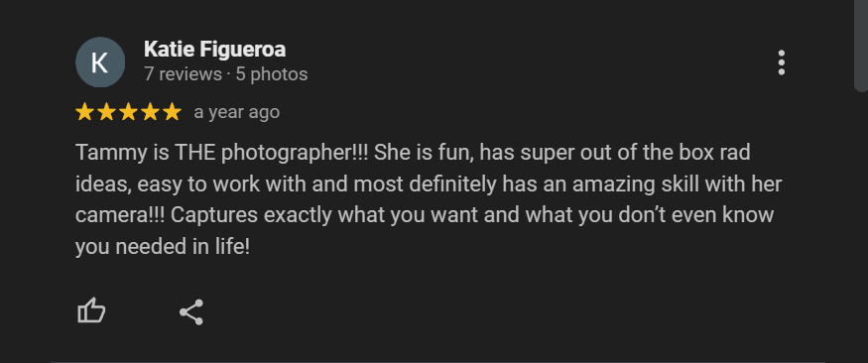
Task: Click 'THE photographer!!!' phrase in review text
Action: (271, 153)
